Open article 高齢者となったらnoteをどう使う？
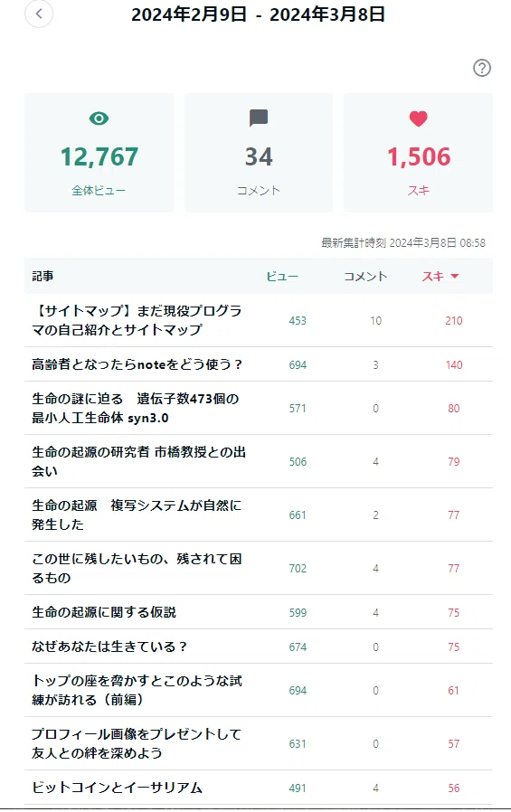 point(137,364)
